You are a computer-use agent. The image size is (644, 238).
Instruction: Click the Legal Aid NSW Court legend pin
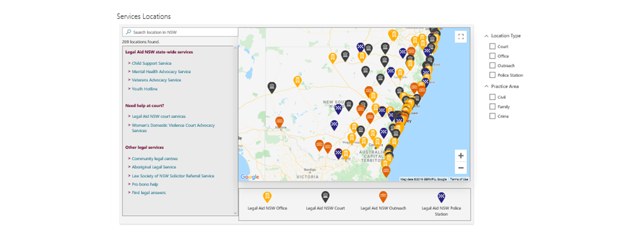pos(325,197)
